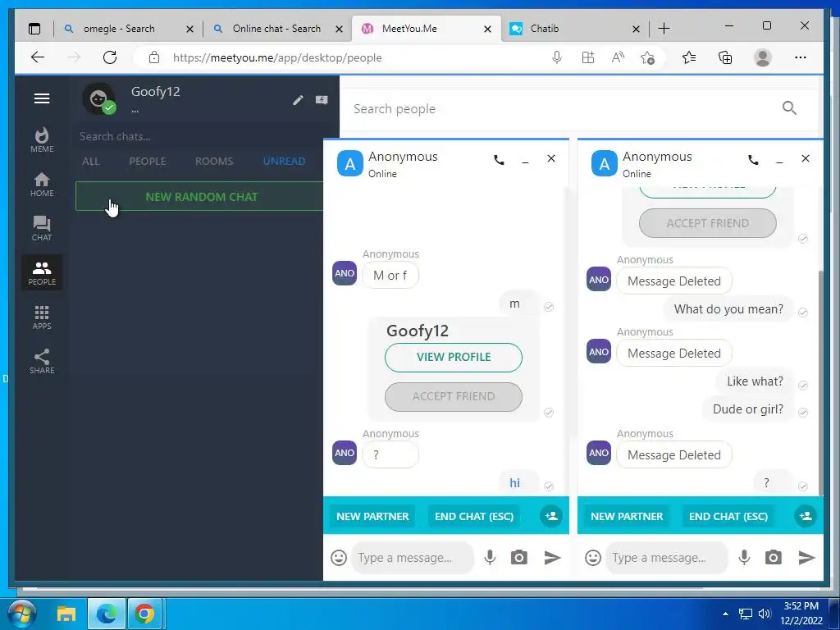The image size is (840, 630).
Task: Open browser settings and more menu
Action: click(801, 57)
